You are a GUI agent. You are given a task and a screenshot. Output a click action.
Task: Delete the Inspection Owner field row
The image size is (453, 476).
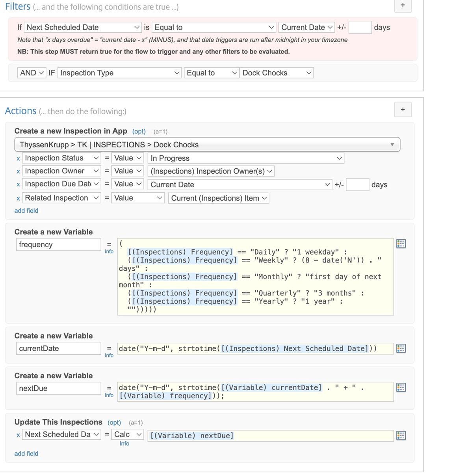(x=18, y=172)
